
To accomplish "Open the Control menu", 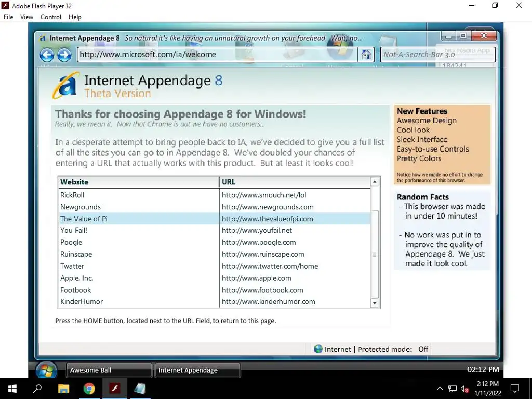I will click(51, 17).
